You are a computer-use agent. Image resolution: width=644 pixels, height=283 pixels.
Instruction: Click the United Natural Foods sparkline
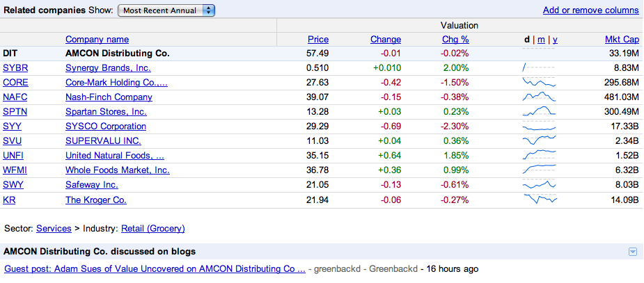pos(539,155)
